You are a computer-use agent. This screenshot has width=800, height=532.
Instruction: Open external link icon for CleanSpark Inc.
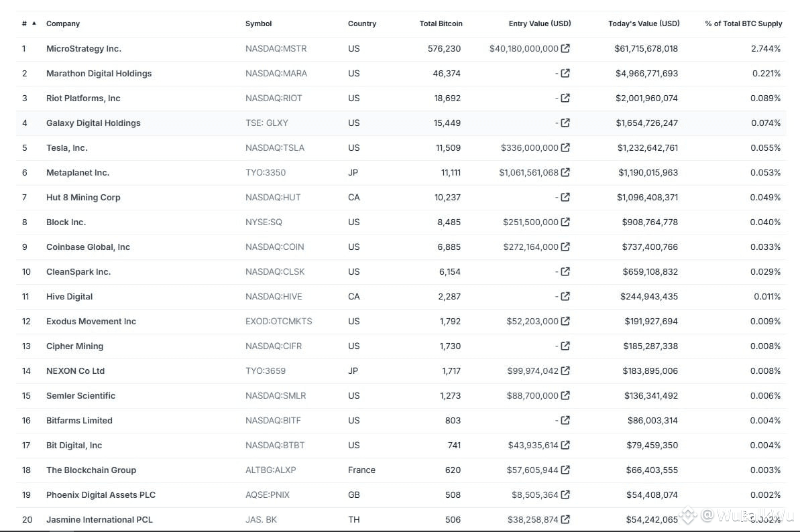point(565,271)
